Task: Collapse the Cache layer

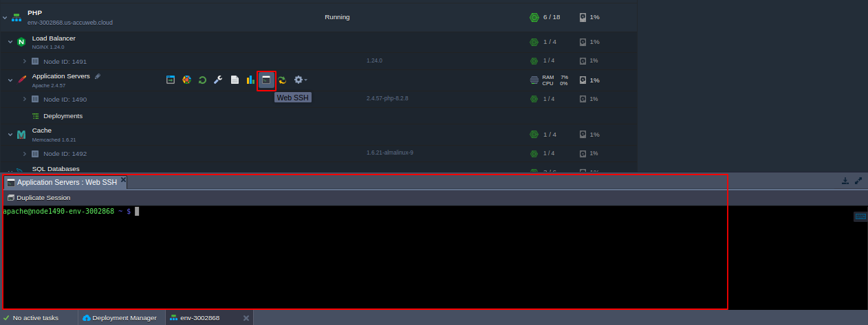Action: pyautogui.click(x=10, y=135)
